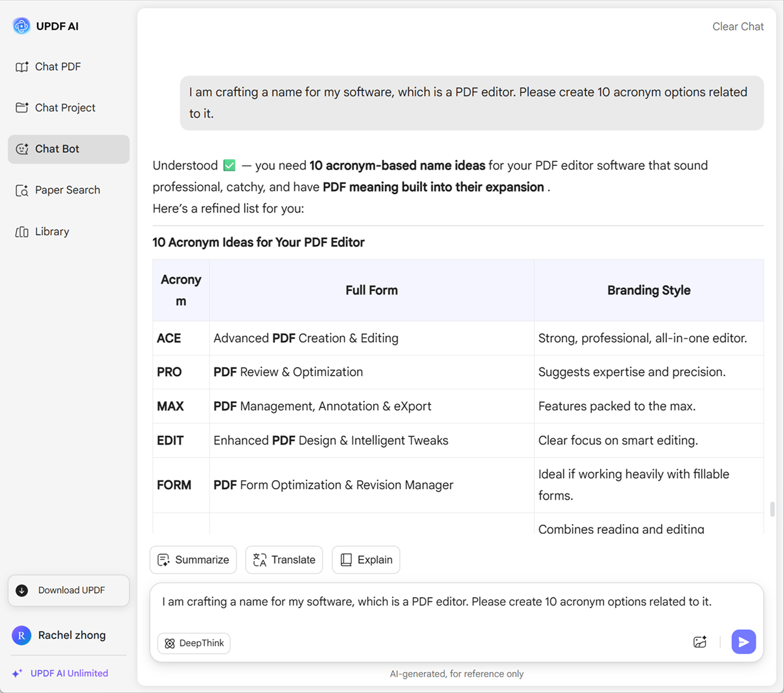
Task: Click the Full Form column header
Action: pos(371,290)
